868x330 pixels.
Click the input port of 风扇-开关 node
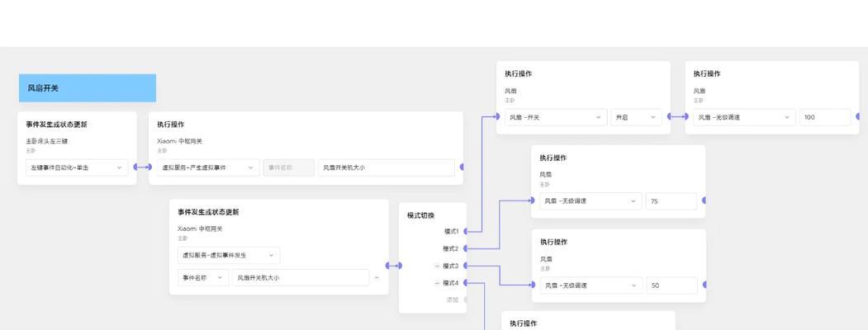497,116
